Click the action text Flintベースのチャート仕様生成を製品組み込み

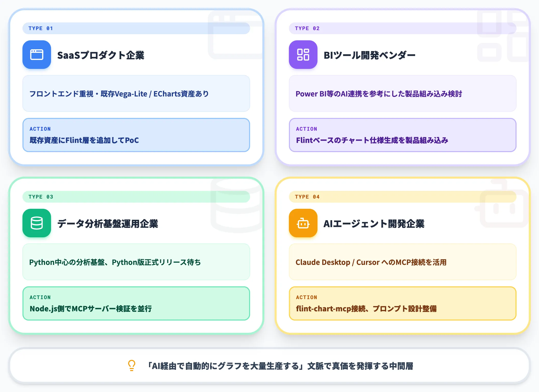click(372, 140)
